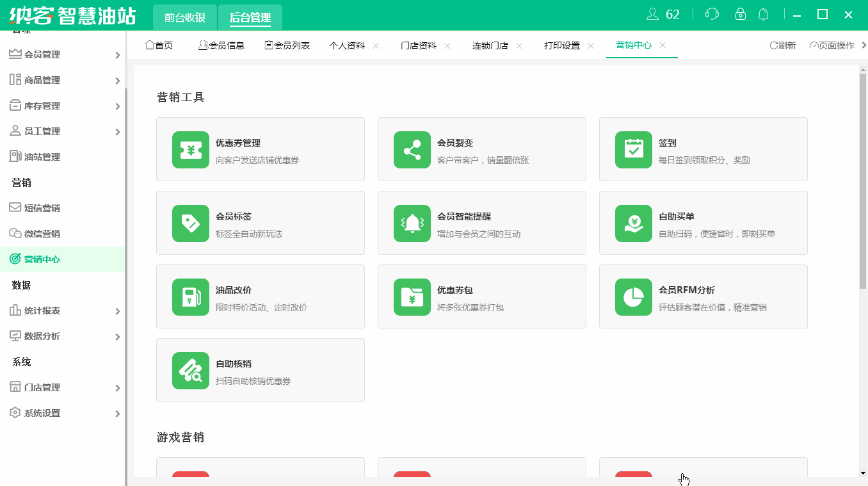
Task: Click the 会员标签 tag icon
Action: (191, 223)
